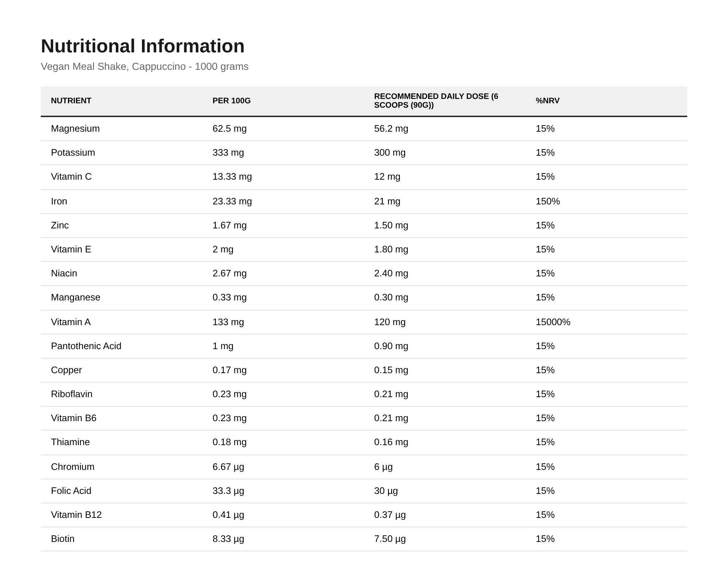Click the Pantothenic Acid row label
Viewport: 728px width, 587px height.
pyautogui.click(x=86, y=346)
